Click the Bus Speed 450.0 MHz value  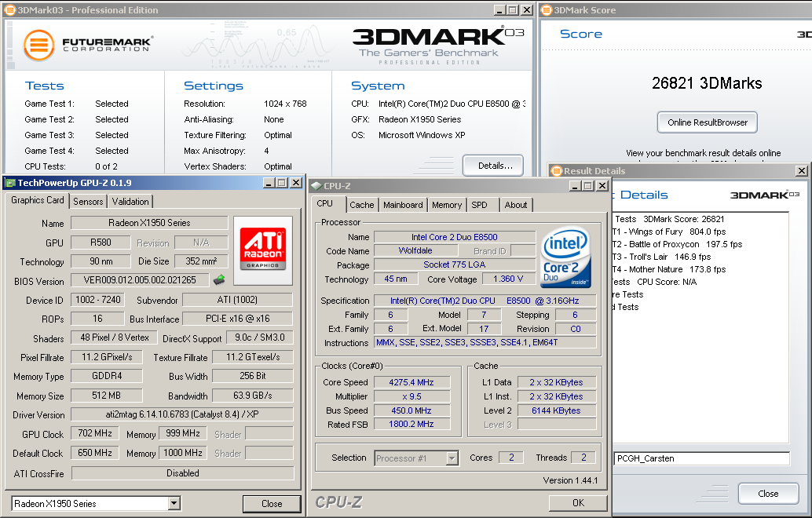point(411,410)
